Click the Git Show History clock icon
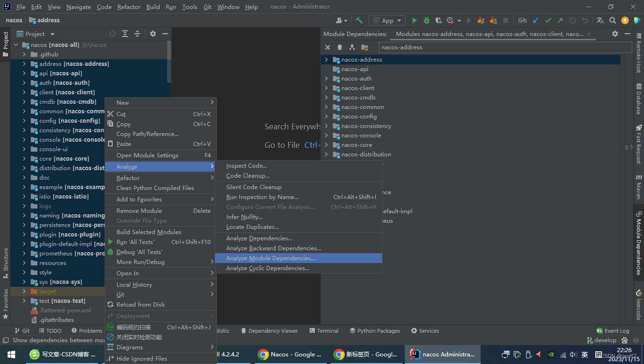The height and width of the screenshot is (364, 644). pyautogui.click(x=572, y=20)
